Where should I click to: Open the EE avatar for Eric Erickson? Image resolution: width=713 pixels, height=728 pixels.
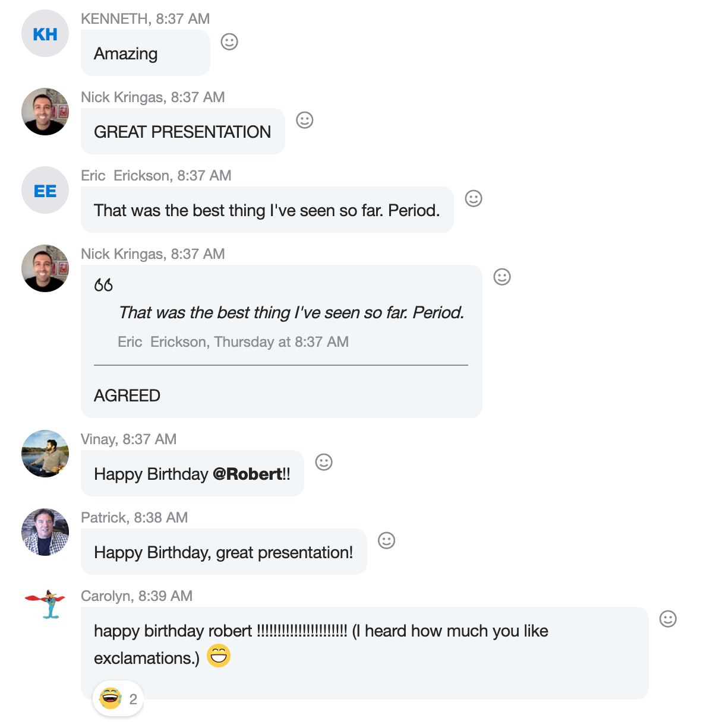45,191
